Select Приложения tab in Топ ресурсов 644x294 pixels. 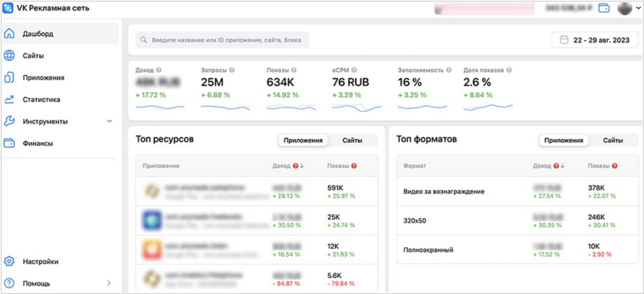(303, 140)
